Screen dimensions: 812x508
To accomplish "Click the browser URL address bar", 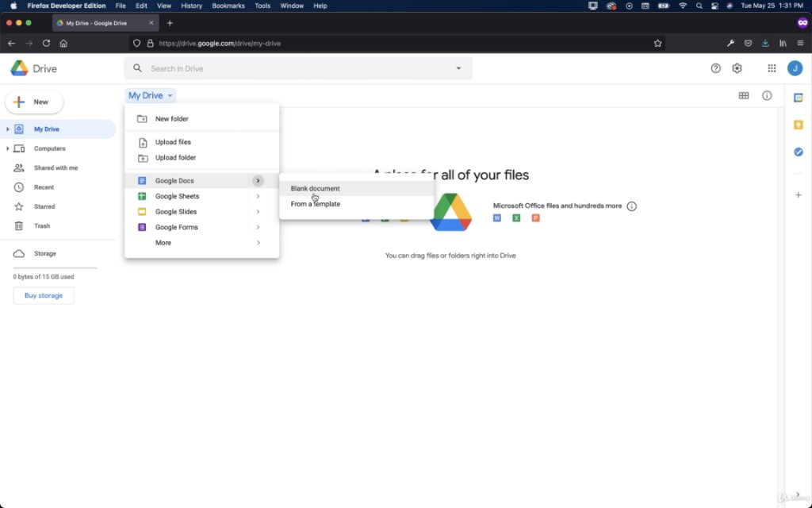I will tap(396, 44).
